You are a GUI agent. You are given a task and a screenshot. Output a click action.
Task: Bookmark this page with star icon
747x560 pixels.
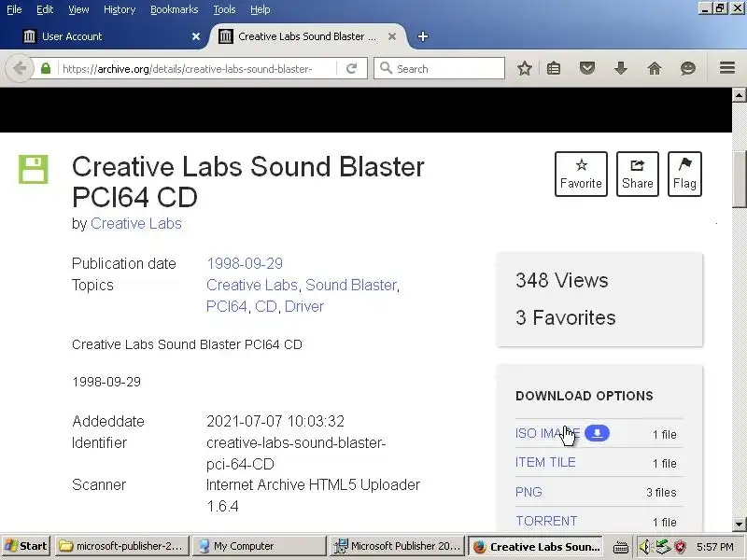tap(525, 68)
